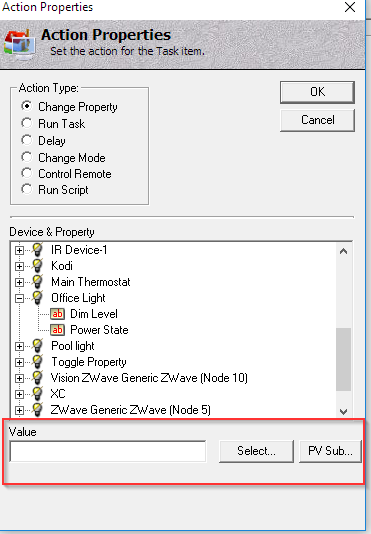The width and height of the screenshot is (371, 534).
Task: Select the Vision ZWave Generic ZWave (Node 10) item
Action: (x=149, y=378)
